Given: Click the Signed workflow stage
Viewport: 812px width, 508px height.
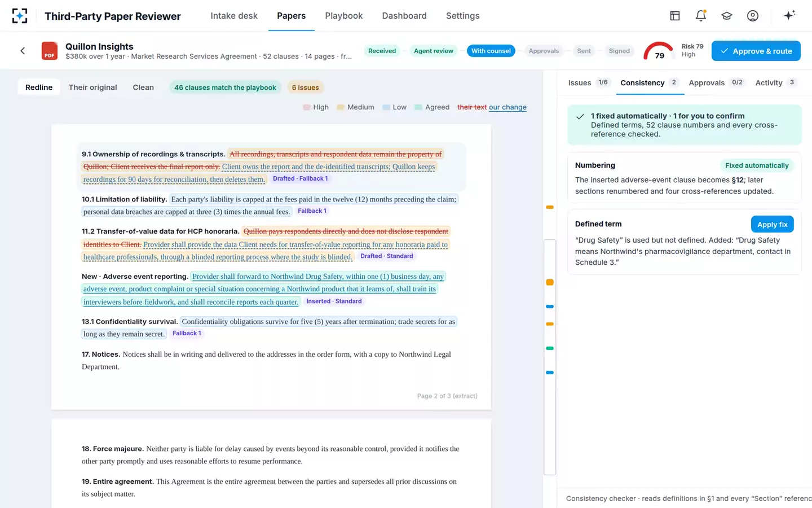Looking at the screenshot, I should (x=619, y=51).
